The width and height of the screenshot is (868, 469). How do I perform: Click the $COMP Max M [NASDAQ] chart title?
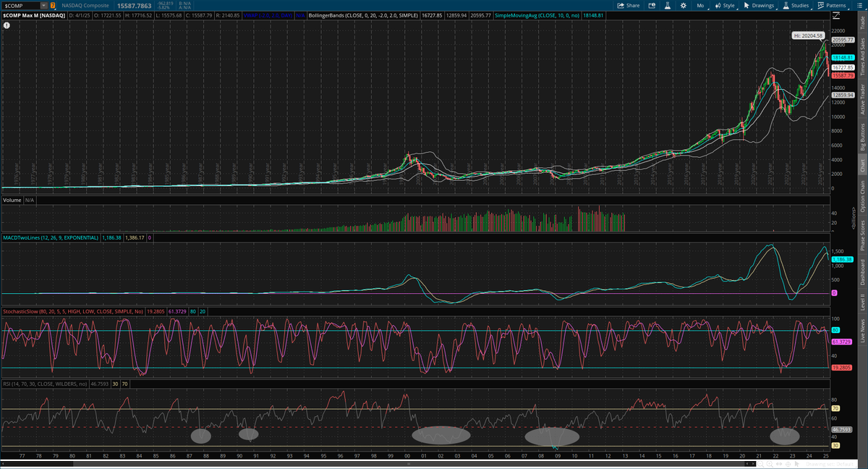pos(34,15)
